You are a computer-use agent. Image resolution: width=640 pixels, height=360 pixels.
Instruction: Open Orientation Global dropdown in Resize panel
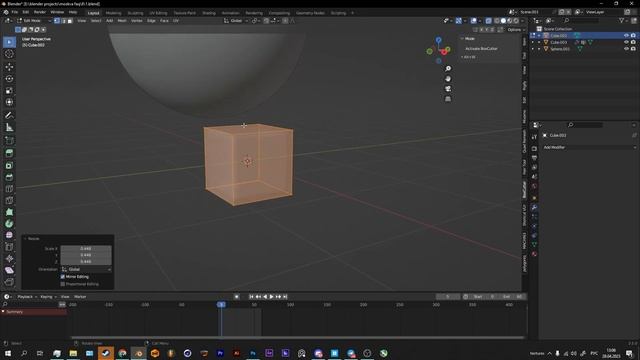[x=86, y=269]
